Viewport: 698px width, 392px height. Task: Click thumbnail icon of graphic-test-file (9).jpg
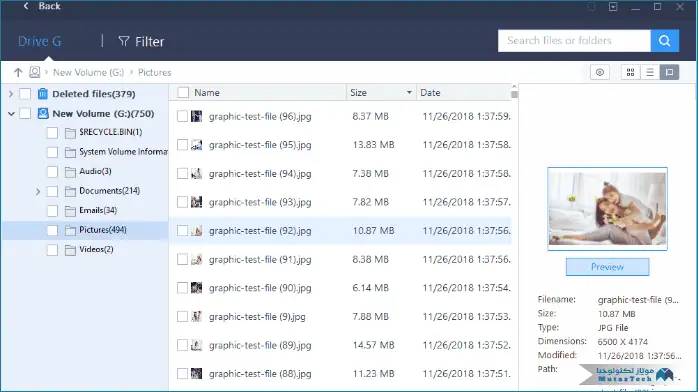(196, 316)
